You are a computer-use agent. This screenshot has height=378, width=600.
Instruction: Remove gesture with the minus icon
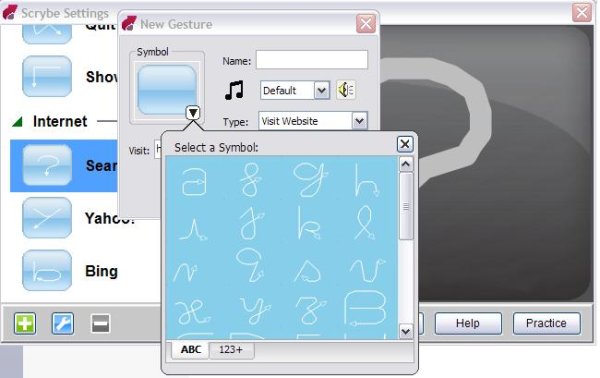click(x=101, y=324)
